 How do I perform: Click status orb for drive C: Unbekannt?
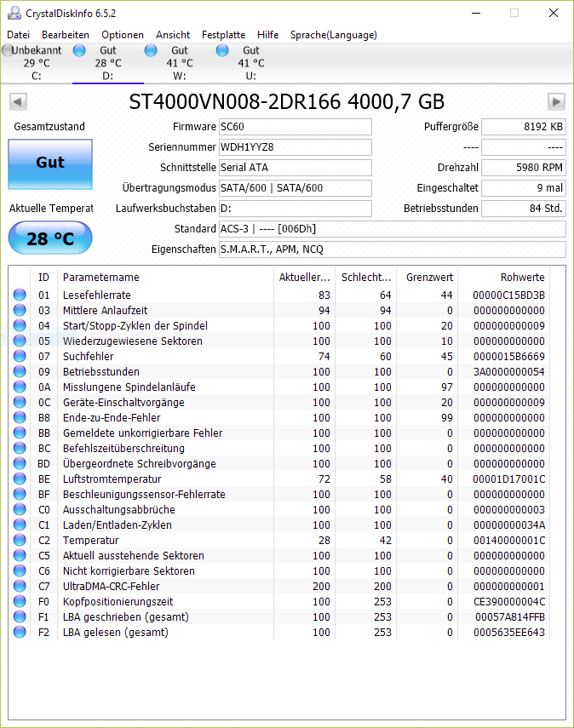click(8, 50)
